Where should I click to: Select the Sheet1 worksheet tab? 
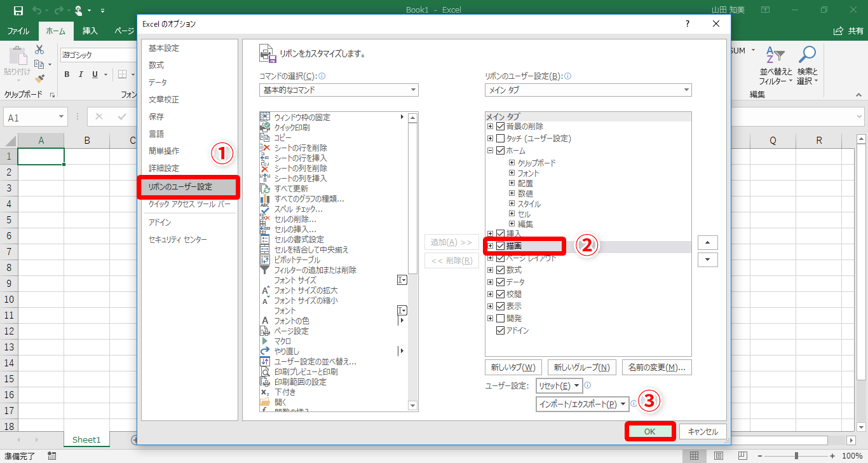tap(86, 439)
